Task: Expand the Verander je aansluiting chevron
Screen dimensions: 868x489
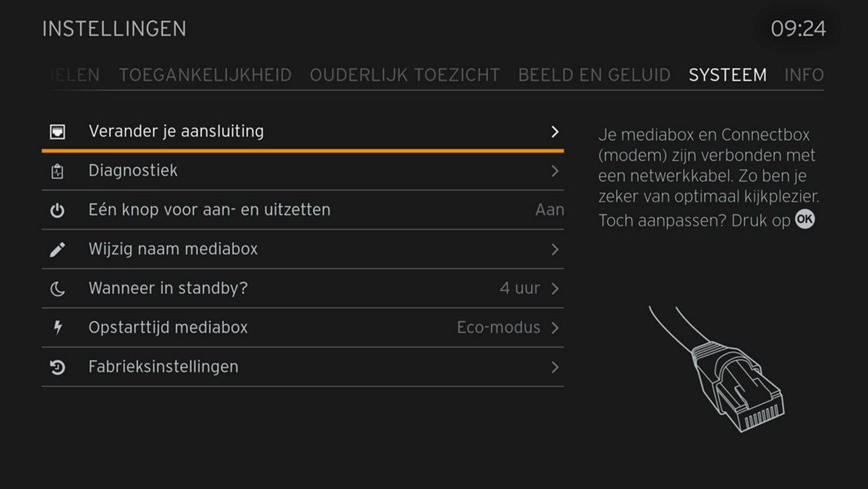Action: coord(555,132)
